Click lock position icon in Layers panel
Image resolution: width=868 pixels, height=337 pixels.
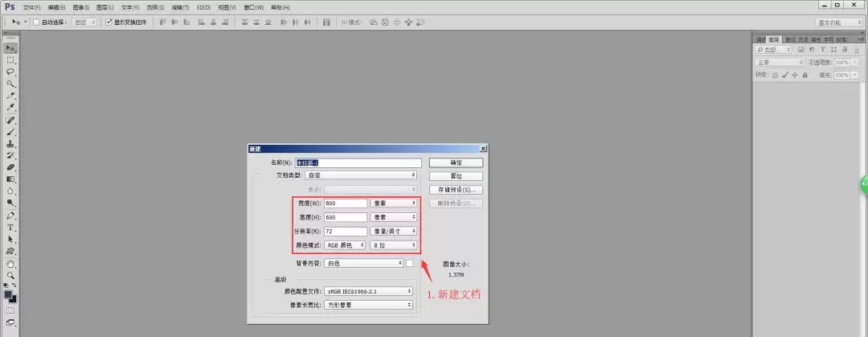(795, 75)
